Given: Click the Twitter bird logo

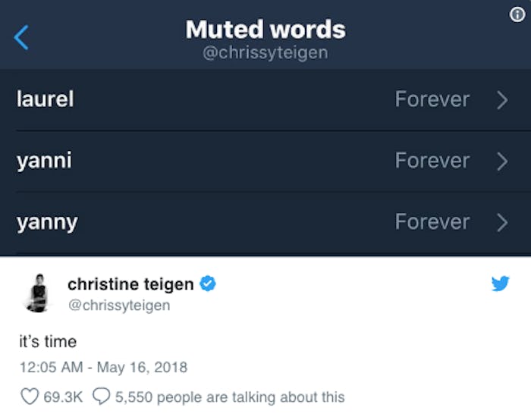Looking at the screenshot, I should coord(500,284).
